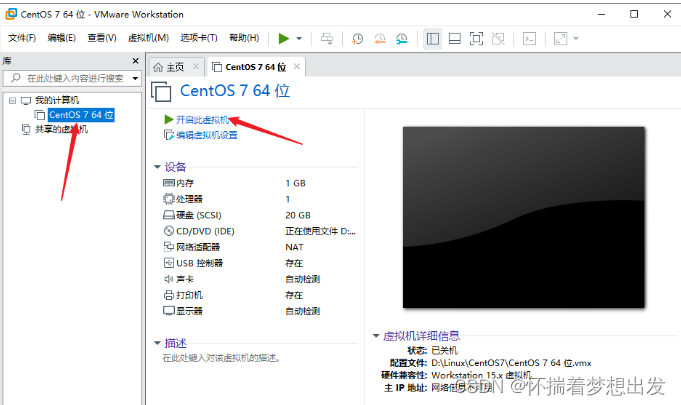Screen dimensions: 681x405
Task: Collapse the 设备 section
Action: point(157,167)
